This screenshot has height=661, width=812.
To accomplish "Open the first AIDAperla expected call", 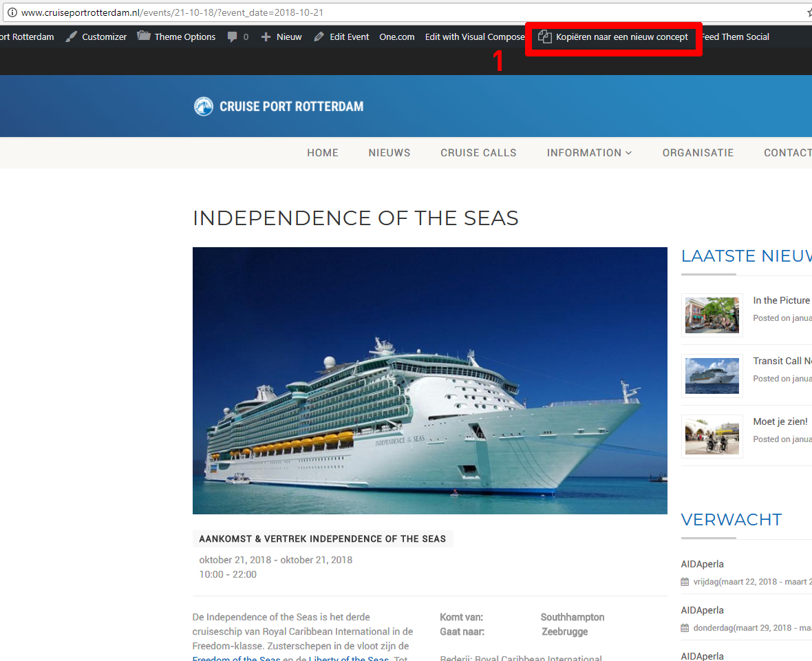I will [x=702, y=564].
